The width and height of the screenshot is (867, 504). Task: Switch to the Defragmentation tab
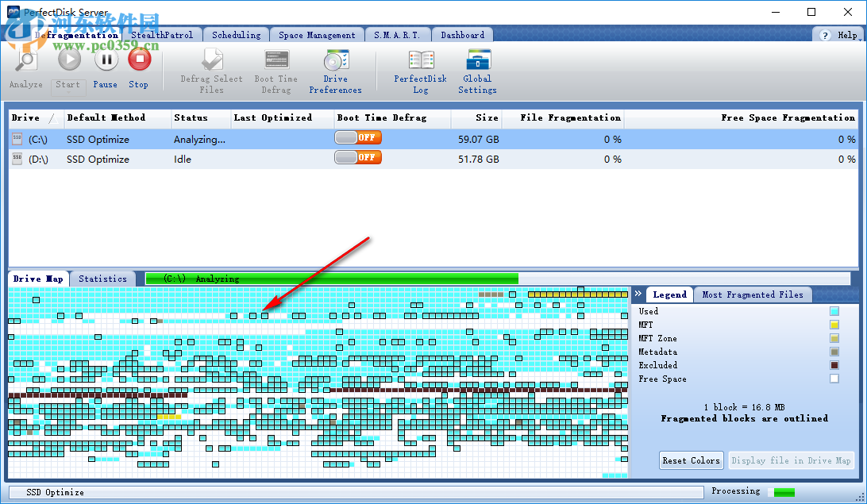(x=78, y=35)
